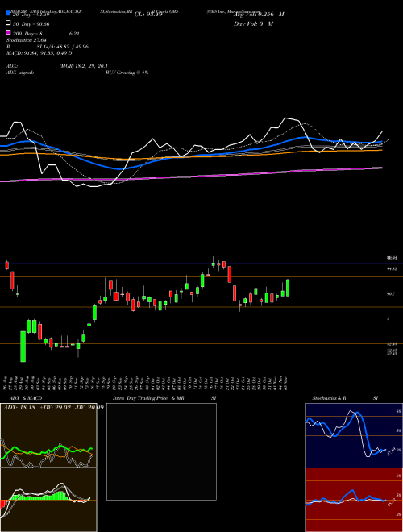Click the 'Intra Day Trading Price & MR' title
The image size is (403, 532).
148,398
